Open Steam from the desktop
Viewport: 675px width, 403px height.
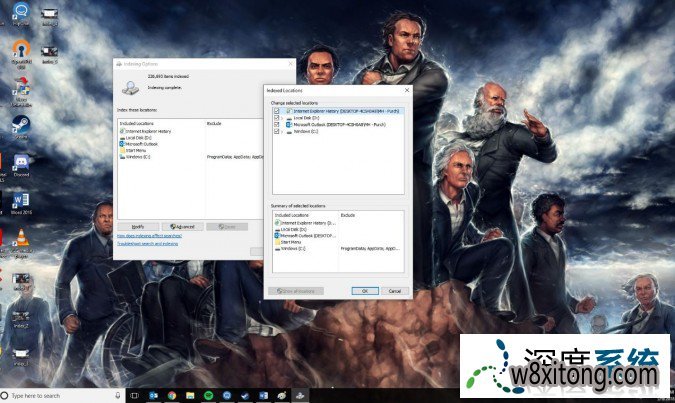[x=20, y=124]
